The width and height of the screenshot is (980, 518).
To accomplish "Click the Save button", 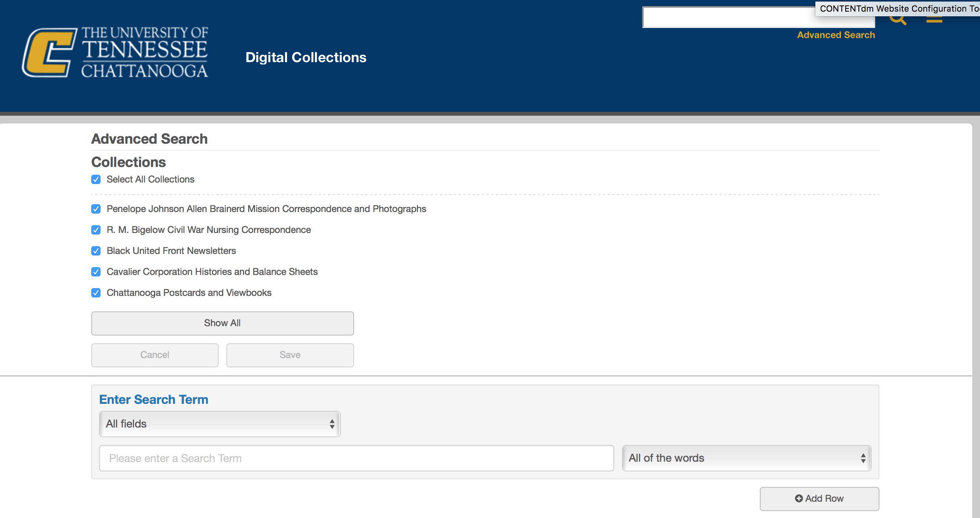I will point(290,355).
